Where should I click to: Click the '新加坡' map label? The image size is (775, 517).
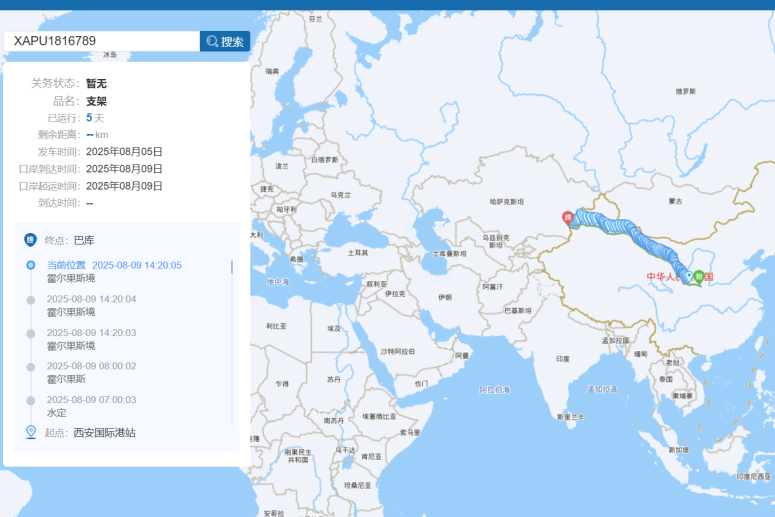pos(679,450)
